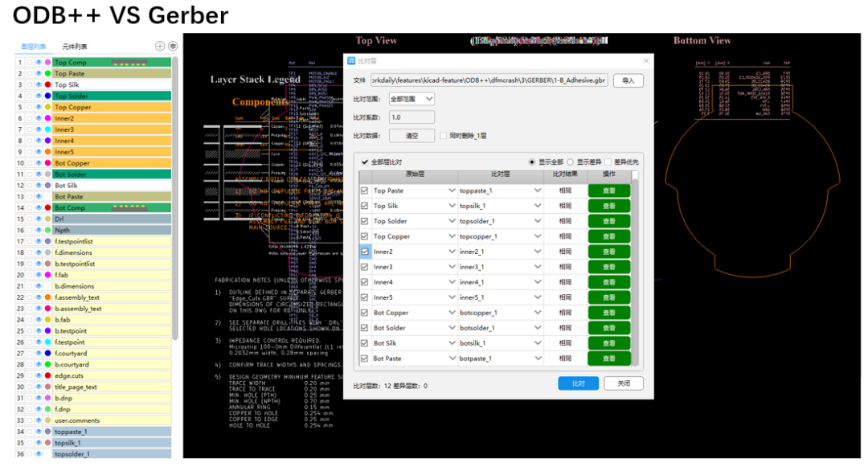Click the 比对结果 column header
The height and width of the screenshot is (467, 868).
click(x=565, y=174)
